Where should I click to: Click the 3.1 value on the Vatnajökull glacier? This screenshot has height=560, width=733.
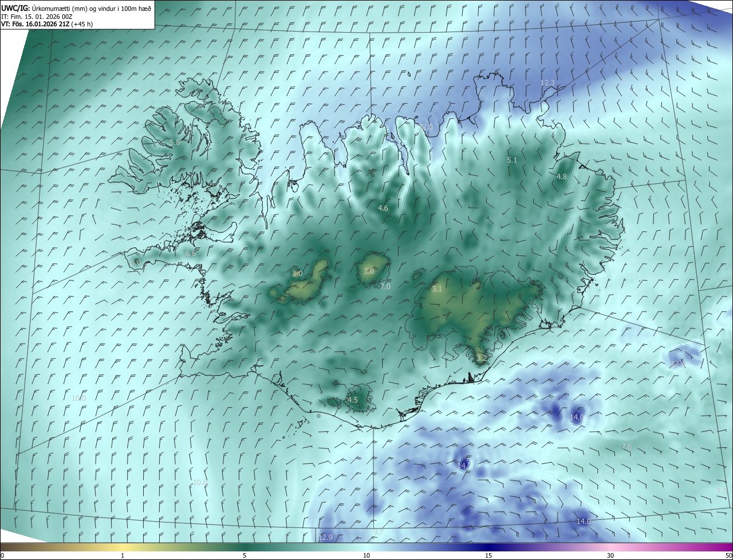click(x=437, y=289)
